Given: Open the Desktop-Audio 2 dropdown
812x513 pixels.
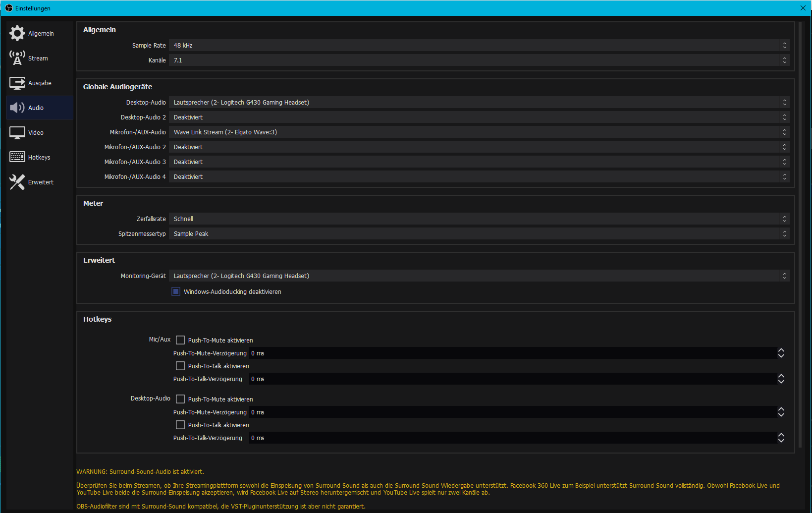Looking at the screenshot, I should coord(479,117).
